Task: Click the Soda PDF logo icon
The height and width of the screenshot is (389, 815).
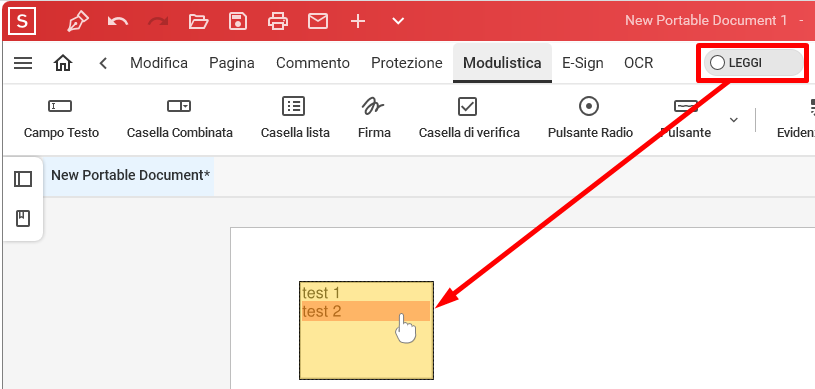Action: point(22,21)
